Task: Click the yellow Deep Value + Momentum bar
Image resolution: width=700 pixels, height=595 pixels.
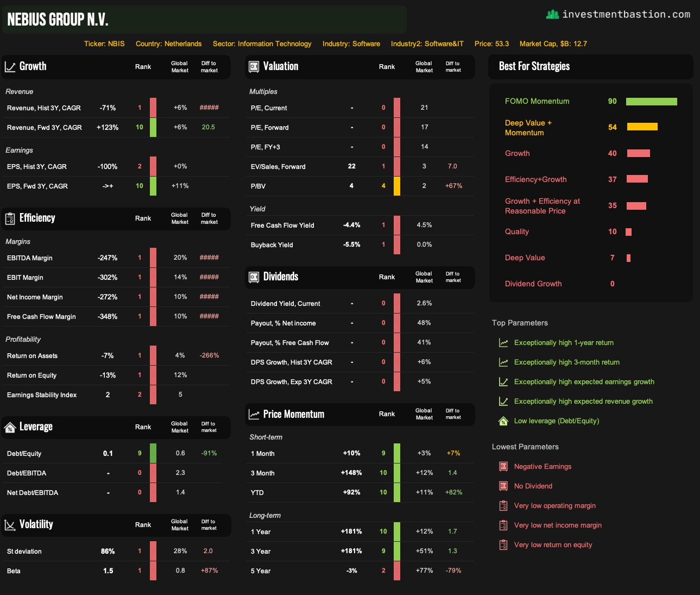Action: [x=642, y=127]
